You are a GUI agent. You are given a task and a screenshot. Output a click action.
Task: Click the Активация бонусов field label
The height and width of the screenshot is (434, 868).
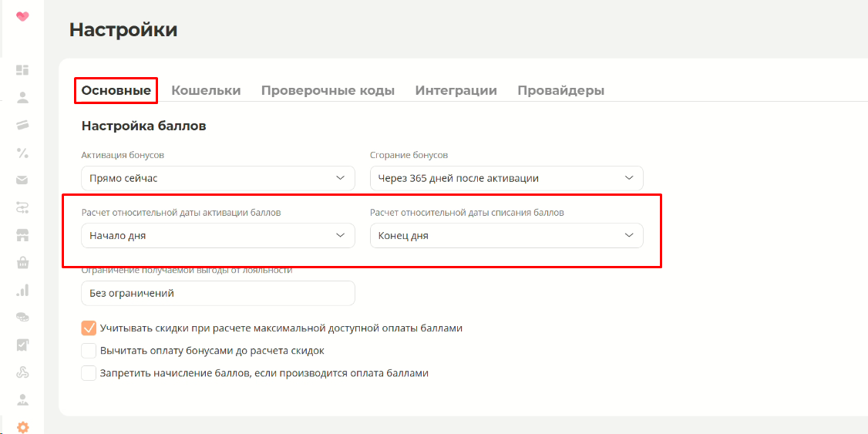(123, 155)
